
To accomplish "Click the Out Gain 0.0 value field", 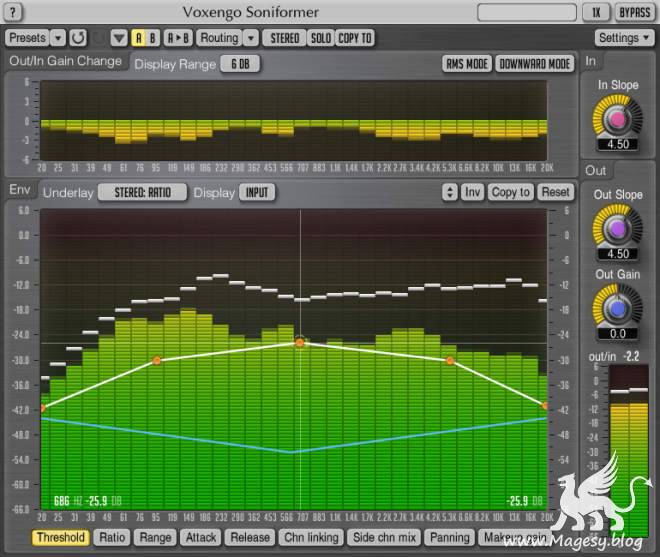I will [618, 334].
